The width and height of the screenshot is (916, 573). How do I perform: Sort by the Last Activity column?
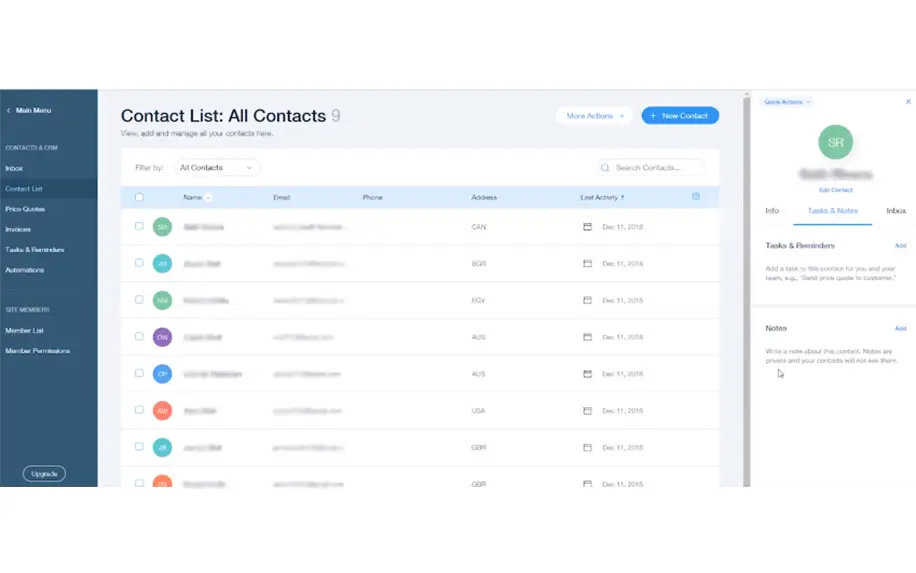[602, 197]
